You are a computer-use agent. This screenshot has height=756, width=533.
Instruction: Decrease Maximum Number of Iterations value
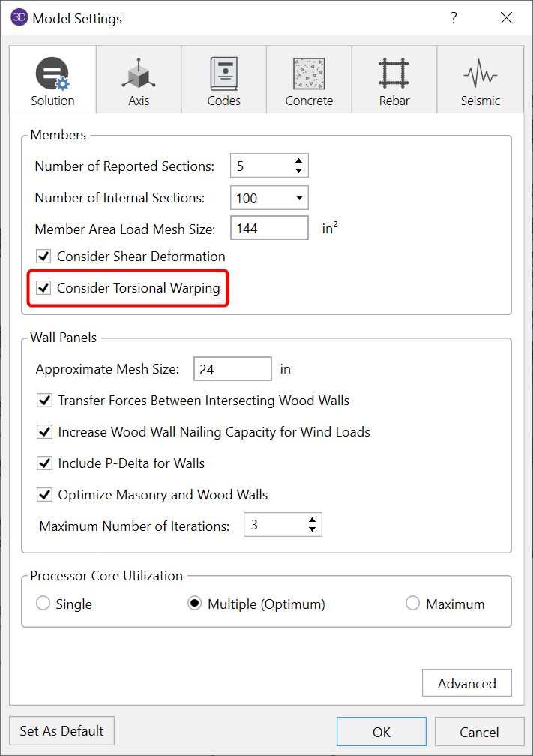point(312,530)
